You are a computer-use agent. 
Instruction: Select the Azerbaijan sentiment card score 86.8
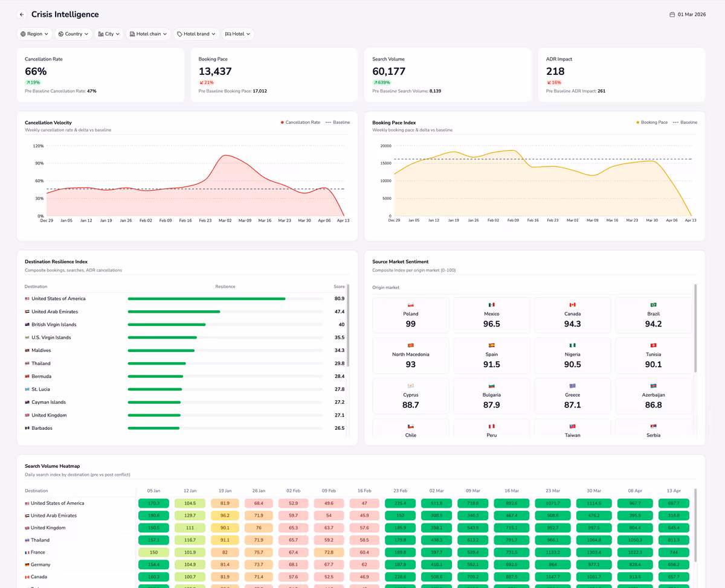(654, 396)
